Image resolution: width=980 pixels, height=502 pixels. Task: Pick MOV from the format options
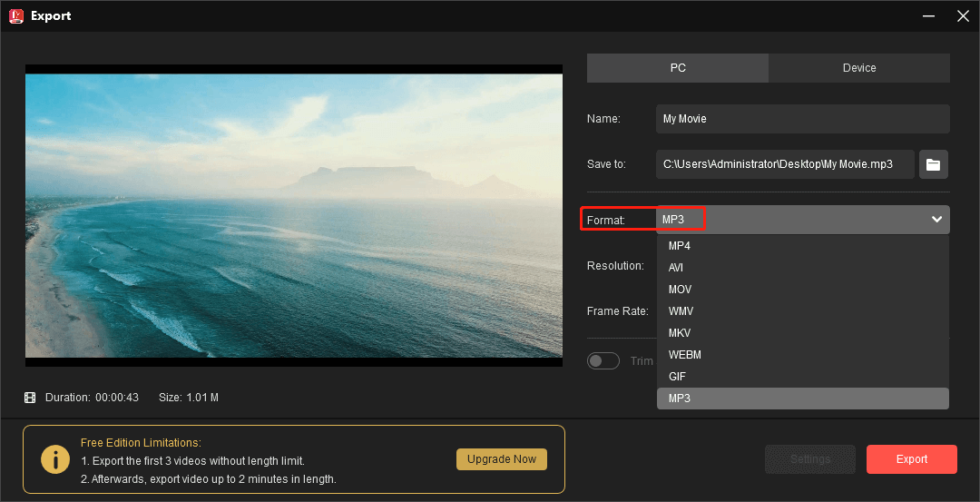803,290
